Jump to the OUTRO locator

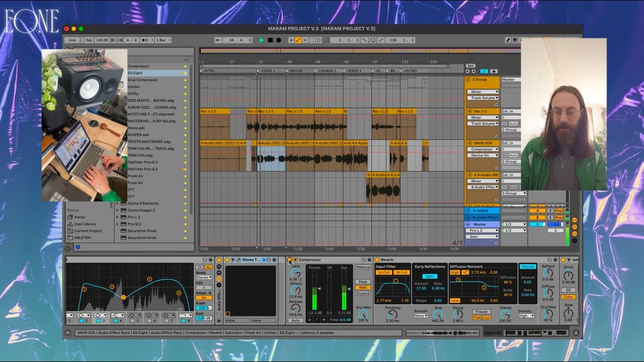(x=409, y=71)
